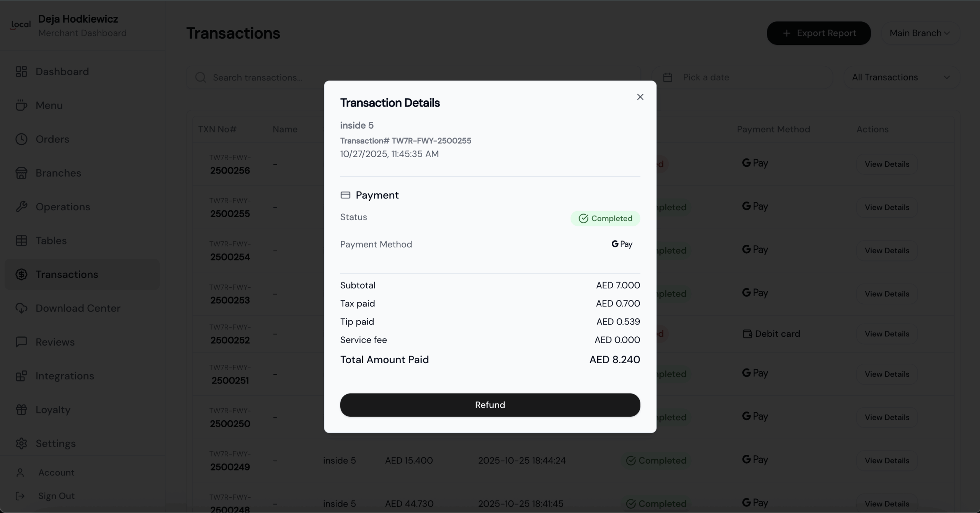980x513 pixels.
Task: Click the Orders clock icon
Action: 21,139
